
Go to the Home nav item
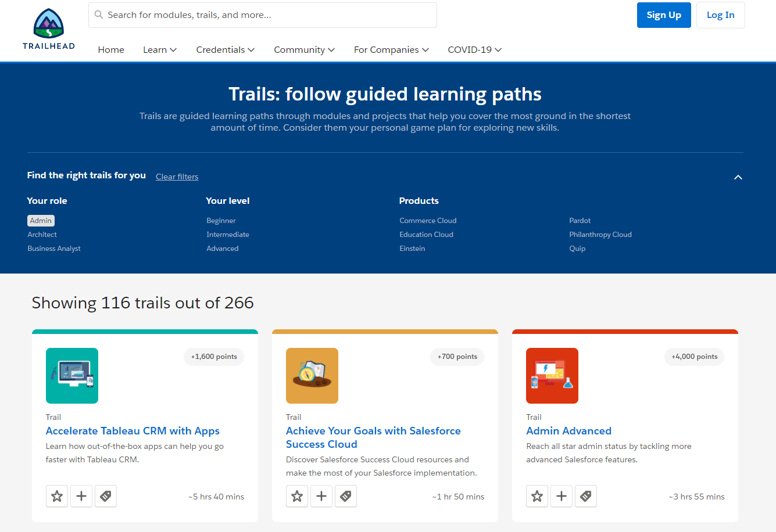111,50
